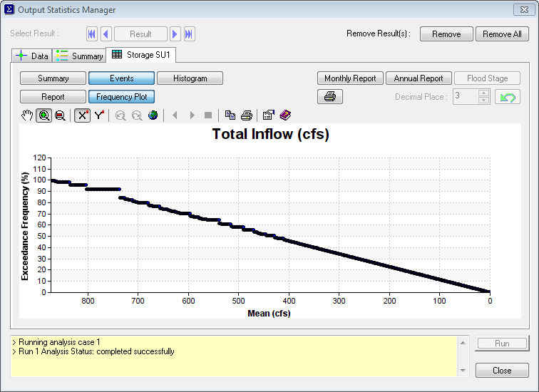Open the Annual Report
Viewport: 539px width, 392px height.
(419, 78)
